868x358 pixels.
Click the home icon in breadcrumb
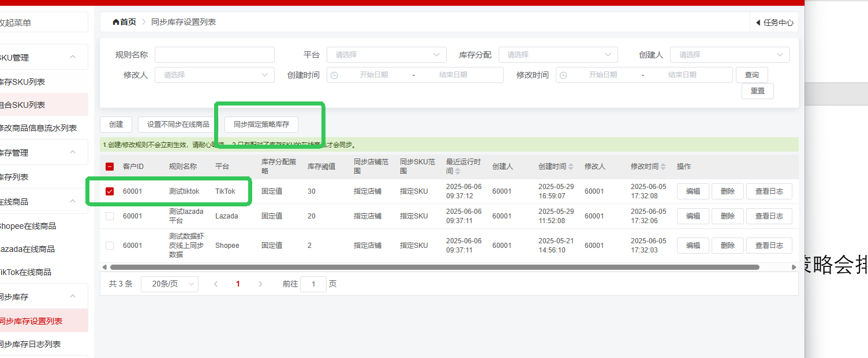coord(116,22)
